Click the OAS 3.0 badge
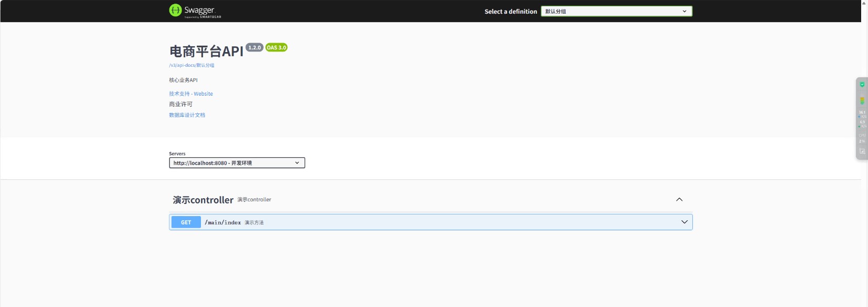 (x=276, y=47)
